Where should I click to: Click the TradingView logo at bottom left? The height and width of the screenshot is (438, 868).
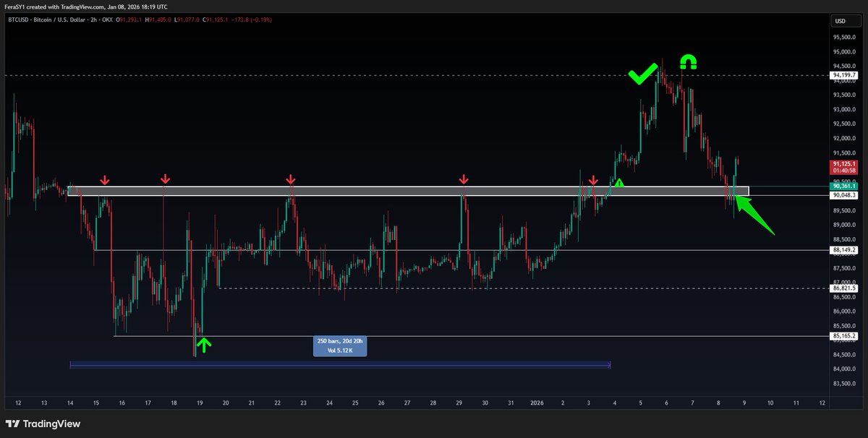pyautogui.click(x=43, y=424)
